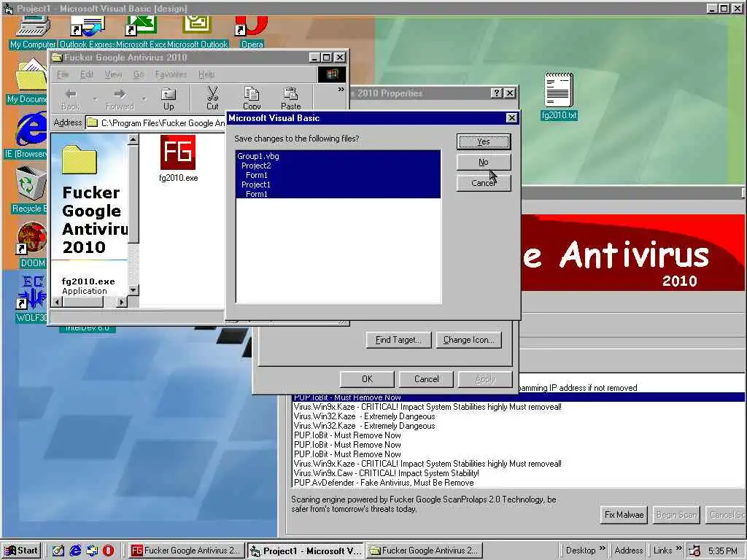Expand the Desktop toolbar chevron in taskbar
This screenshot has width=747, height=560.
[602, 549]
